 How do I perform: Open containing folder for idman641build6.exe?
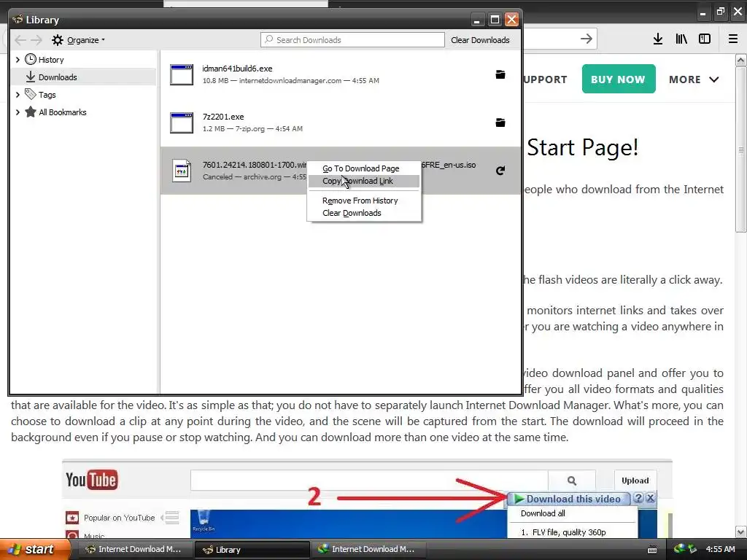point(500,74)
